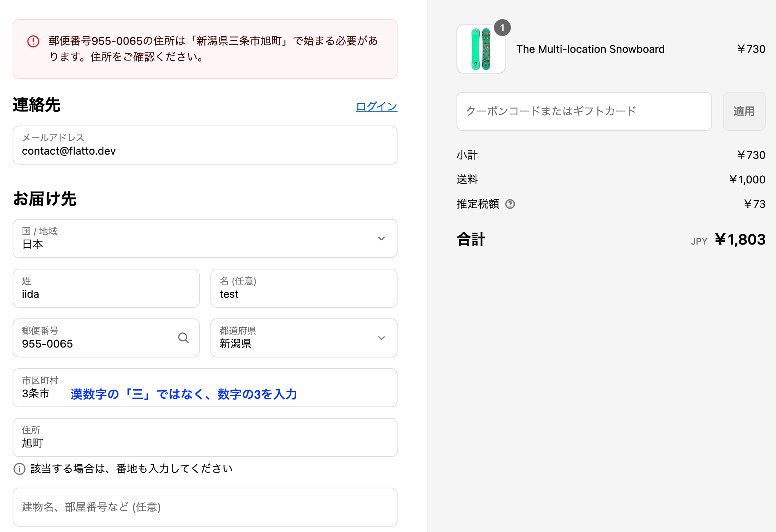Screen dimensions: 776x532
Task: Expand the 都道府県 prefecture dropdown
Action: [x=303, y=338]
